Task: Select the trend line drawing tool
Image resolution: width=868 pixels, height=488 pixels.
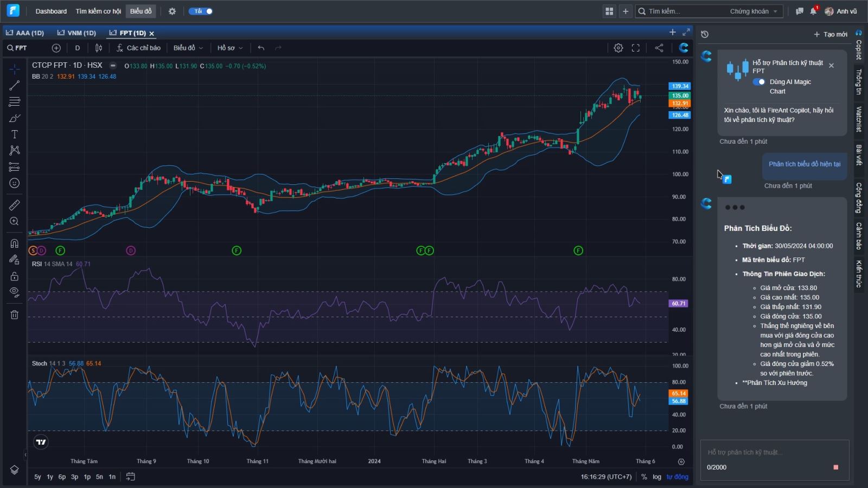Action: tap(15, 86)
